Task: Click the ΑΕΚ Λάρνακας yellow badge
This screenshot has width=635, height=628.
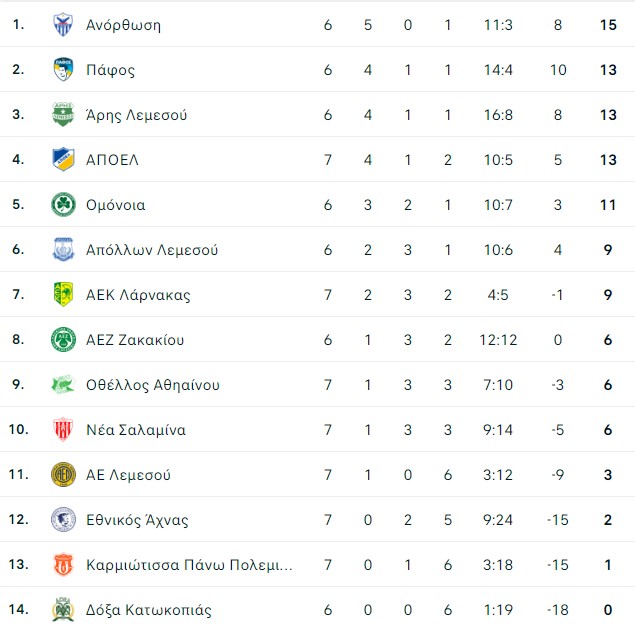Action: point(63,295)
